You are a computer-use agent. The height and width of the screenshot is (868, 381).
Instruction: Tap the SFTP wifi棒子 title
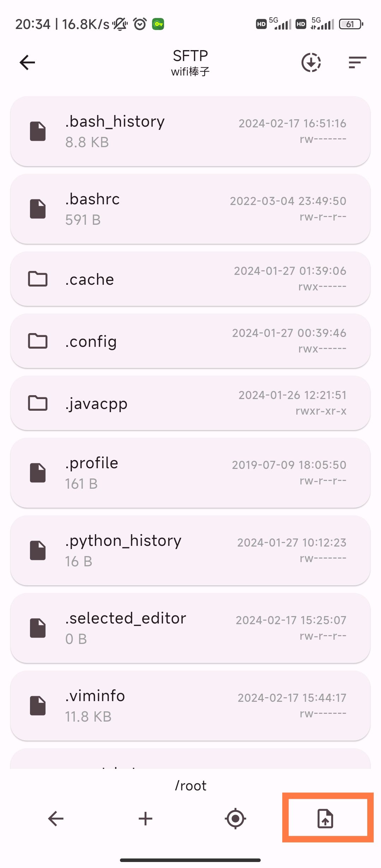(190, 63)
